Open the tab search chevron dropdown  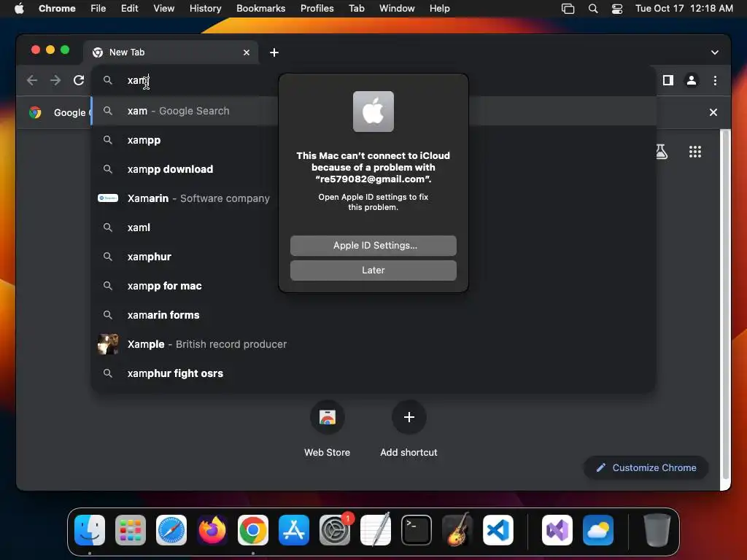[715, 52]
